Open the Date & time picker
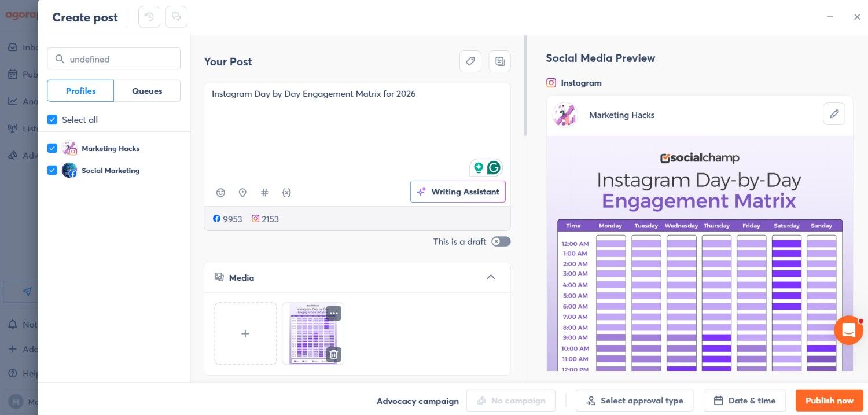This screenshot has width=868, height=415. coord(744,401)
